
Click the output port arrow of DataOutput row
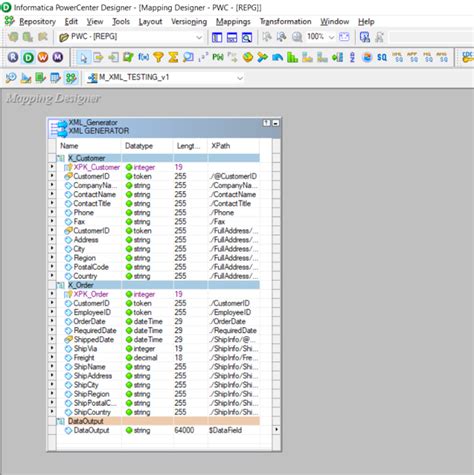point(276,430)
